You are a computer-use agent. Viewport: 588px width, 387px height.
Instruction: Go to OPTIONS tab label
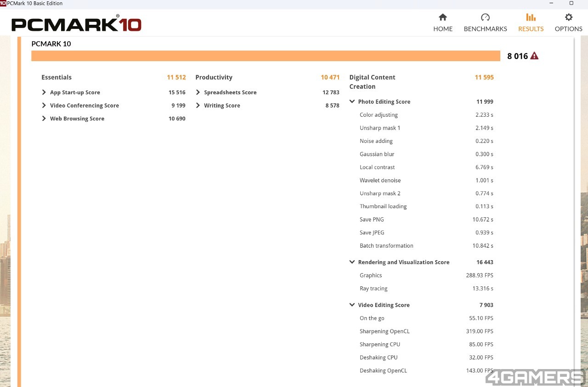pos(569,29)
